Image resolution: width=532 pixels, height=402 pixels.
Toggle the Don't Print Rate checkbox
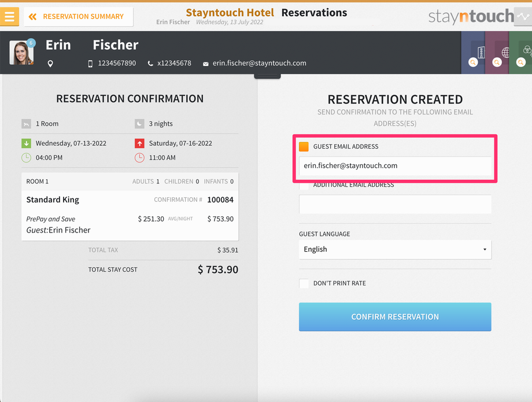pos(304,283)
